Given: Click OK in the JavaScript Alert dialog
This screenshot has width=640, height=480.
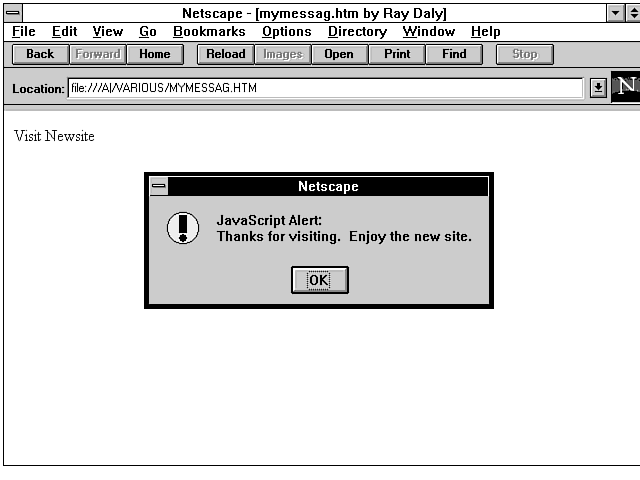Looking at the screenshot, I should click(x=319, y=280).
